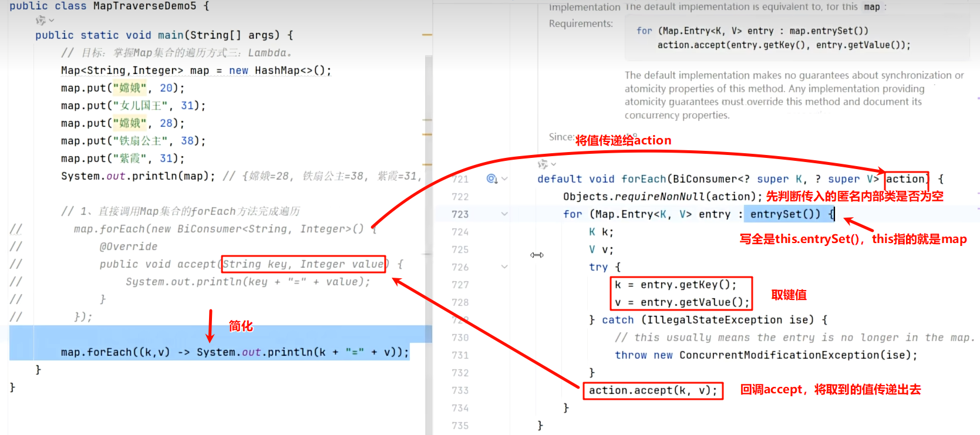Click the AI assistant icon above forEach declaration
Screen dimensions: 980x435
point(543,164)
